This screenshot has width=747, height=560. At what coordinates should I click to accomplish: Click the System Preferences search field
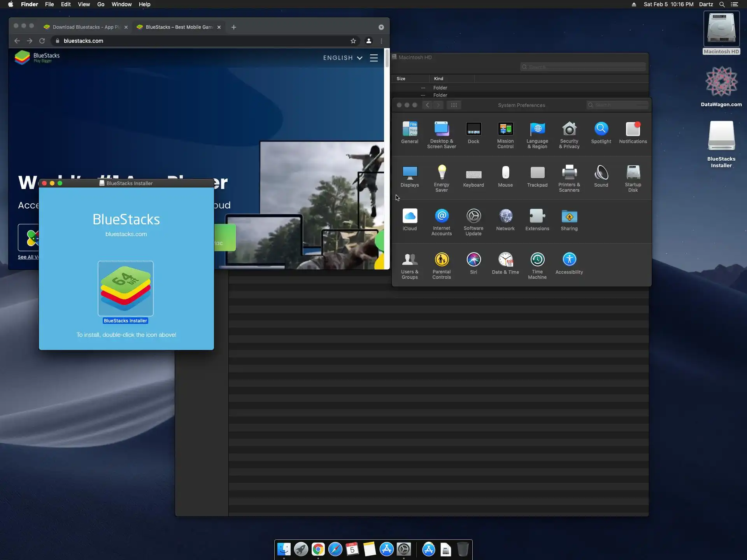pos(619,105)
